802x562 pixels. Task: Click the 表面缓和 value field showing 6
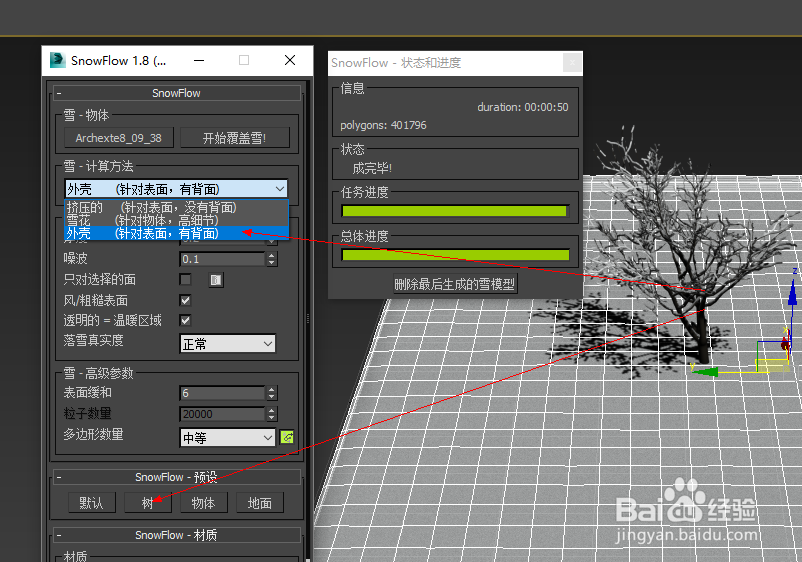pyautogui.click(x=222, y=393)
